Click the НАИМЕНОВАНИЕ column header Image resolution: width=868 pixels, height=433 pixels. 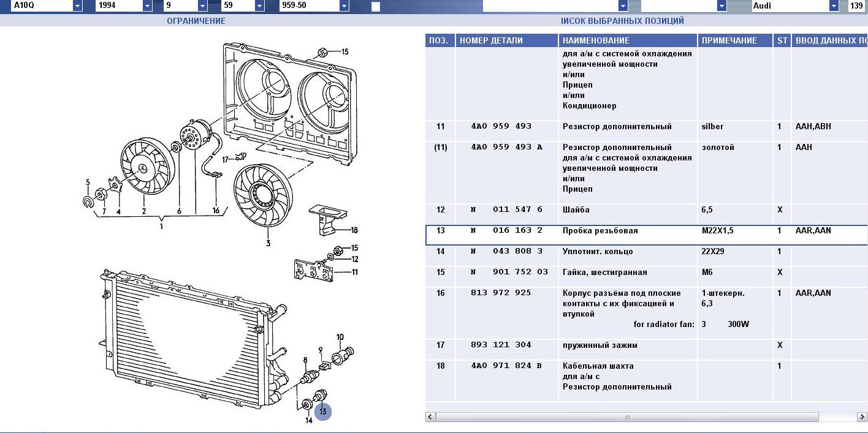pos(596,40)
